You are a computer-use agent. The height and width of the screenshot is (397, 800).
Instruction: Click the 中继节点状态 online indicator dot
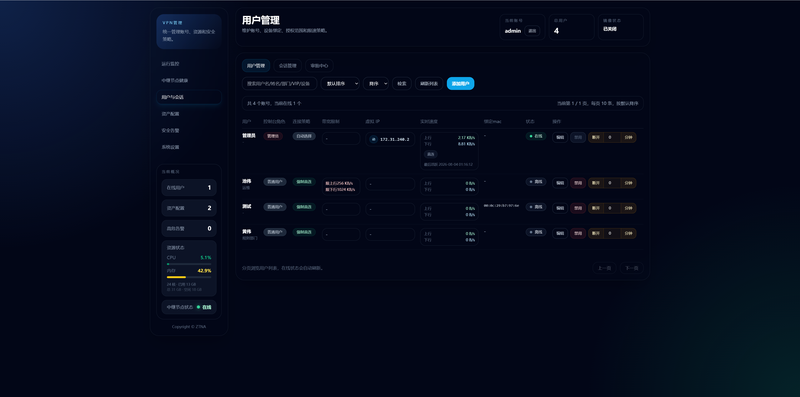point(198,307)
